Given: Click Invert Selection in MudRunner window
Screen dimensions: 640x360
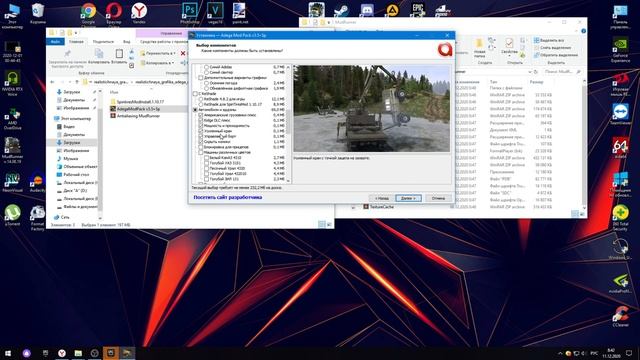Looking at the screenshot, I should tap(556, 55).
